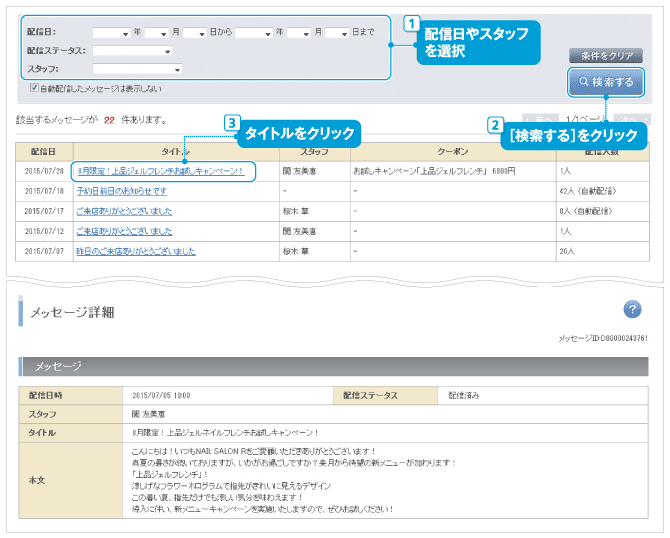Toggle the 自動配信したメッセージは表示しない checkbox
Image resolution: width=670 pixels, height=538 pixels.
[35, 89]
